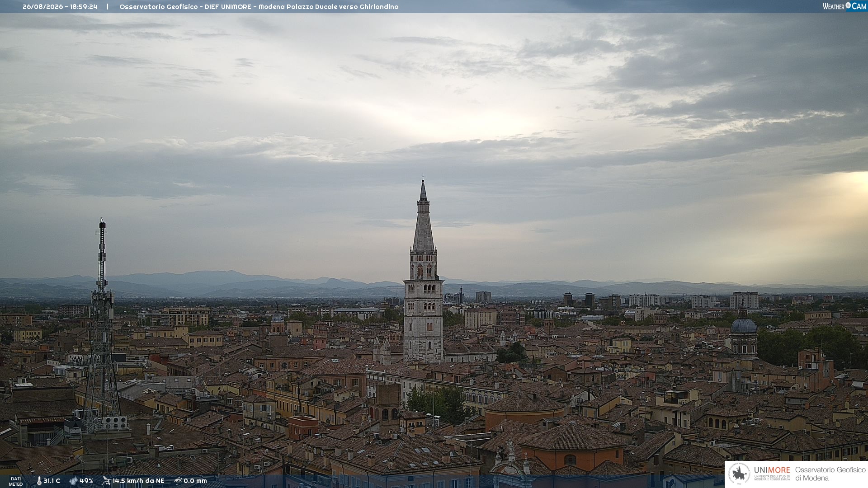Click the WeatherCam camera lens icon
This screenshot has width=868, height=488.
(x=848, y=5)
